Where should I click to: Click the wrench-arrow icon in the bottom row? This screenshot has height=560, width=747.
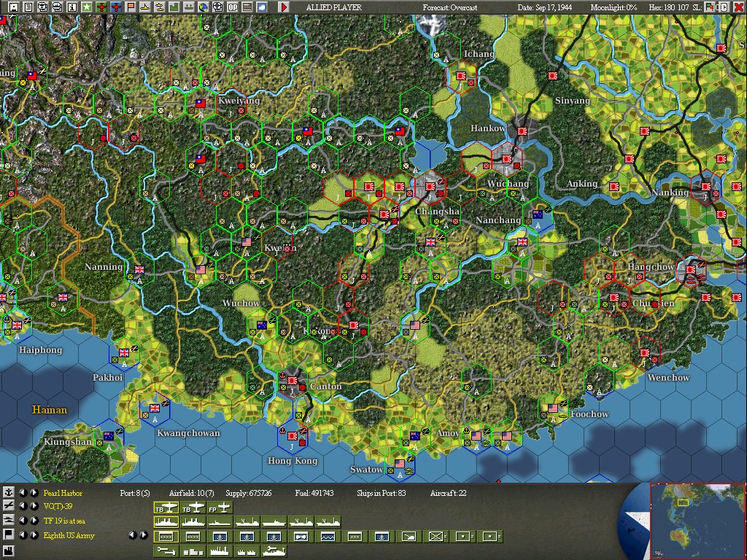pyautogui.click(x=166, y=551)
